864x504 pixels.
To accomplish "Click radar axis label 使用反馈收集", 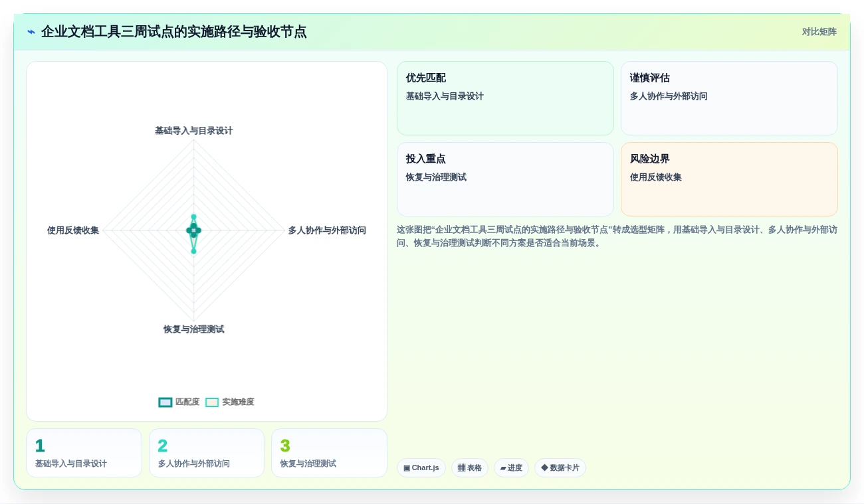I will tap(73, 230).
